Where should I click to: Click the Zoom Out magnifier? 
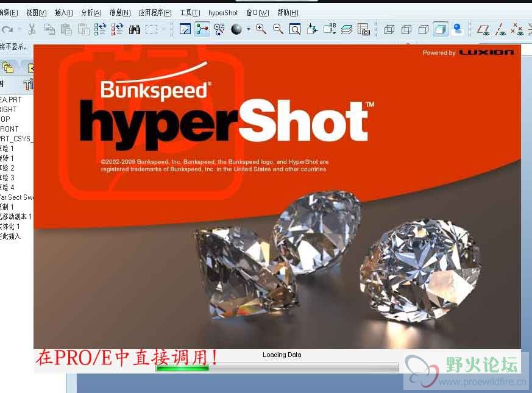click(278, 29)
